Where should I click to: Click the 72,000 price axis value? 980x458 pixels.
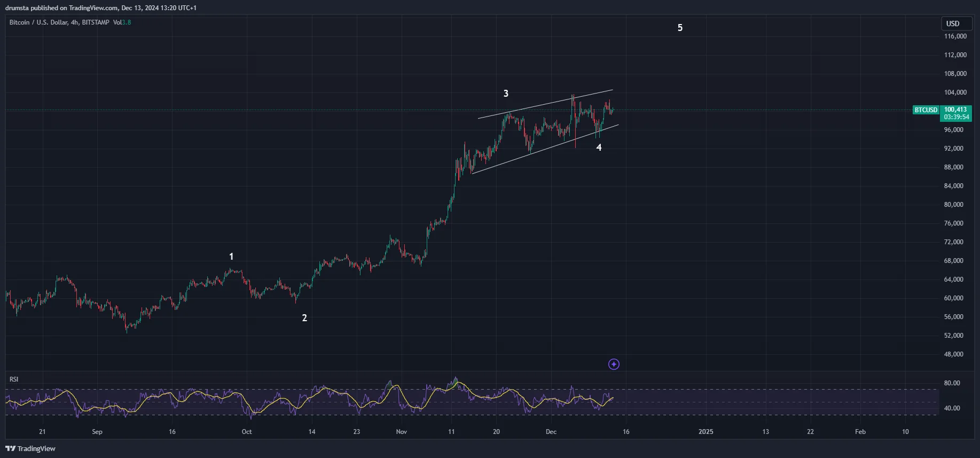click(954, 242)
